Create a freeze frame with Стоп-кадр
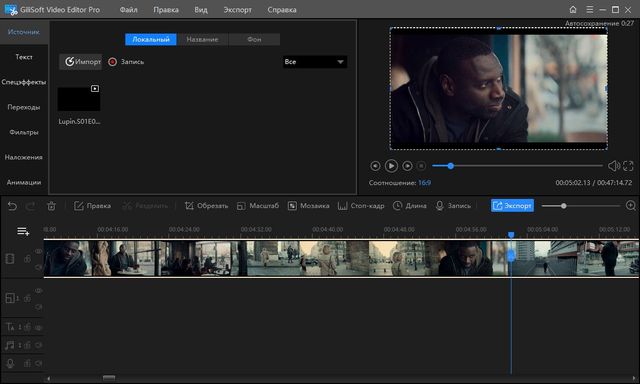Image resolution: width=640 pixels, height=384 pixels. pyautogui.click(x=361, y=206)
